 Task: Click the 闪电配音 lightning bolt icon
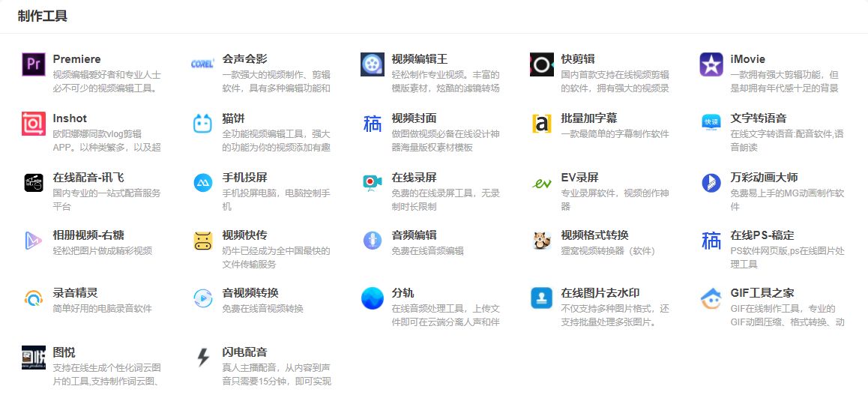coord(203,358)
